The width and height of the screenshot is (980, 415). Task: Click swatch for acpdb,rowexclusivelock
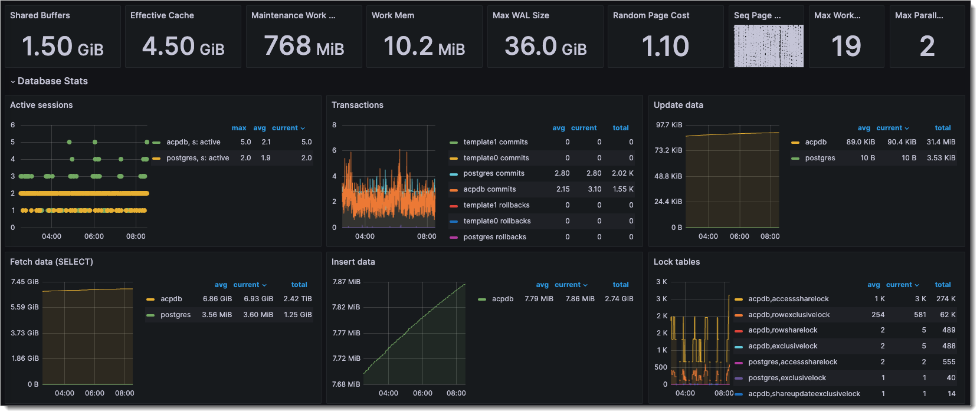tap(738, 315)
